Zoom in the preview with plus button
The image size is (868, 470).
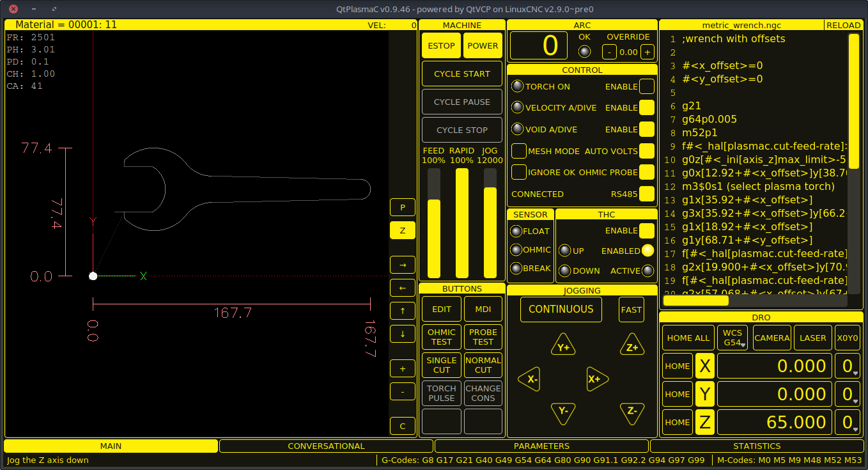coord(403,369)
